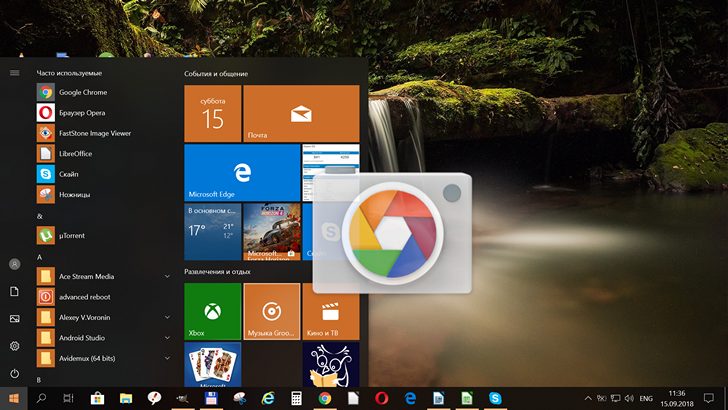728x410 pixels.
Task: Launch LibreOffice from the frequently used list
Action: point(103,154)
